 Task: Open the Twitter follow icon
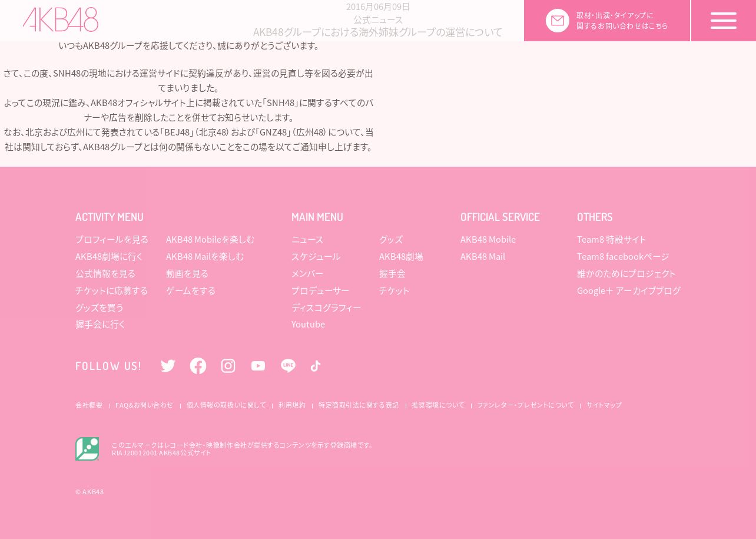pos(168,366)
